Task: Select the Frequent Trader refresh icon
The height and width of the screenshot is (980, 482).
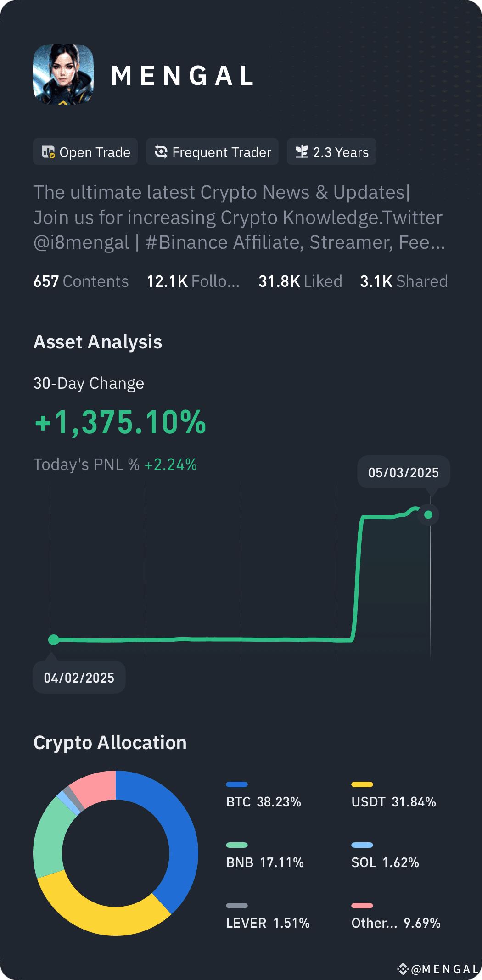Action: (x=160, y=151)
